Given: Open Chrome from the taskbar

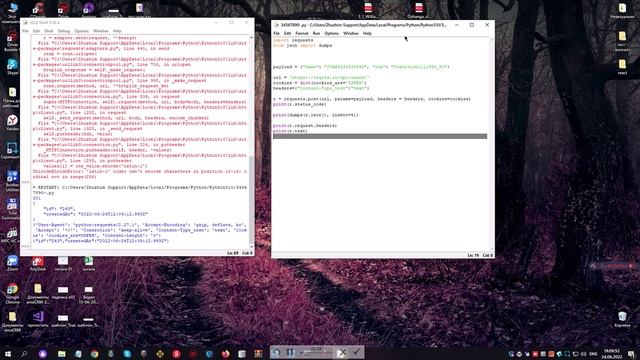Looking at the screenshot, I should point(94,353).
